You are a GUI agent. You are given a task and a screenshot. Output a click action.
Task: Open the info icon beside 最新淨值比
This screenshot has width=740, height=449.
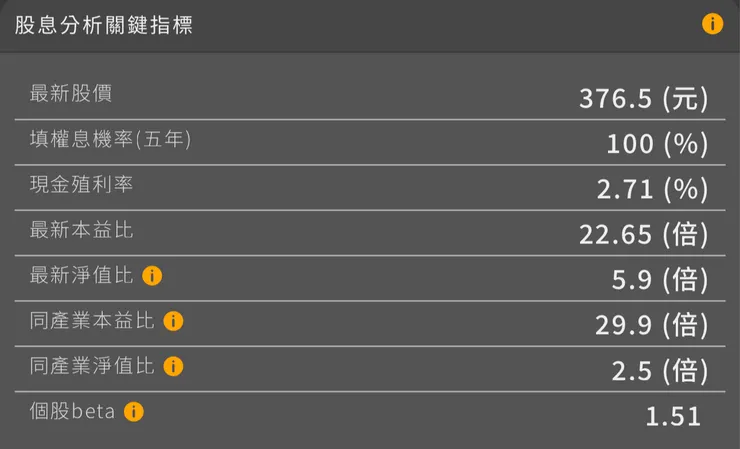pos(152,276)
